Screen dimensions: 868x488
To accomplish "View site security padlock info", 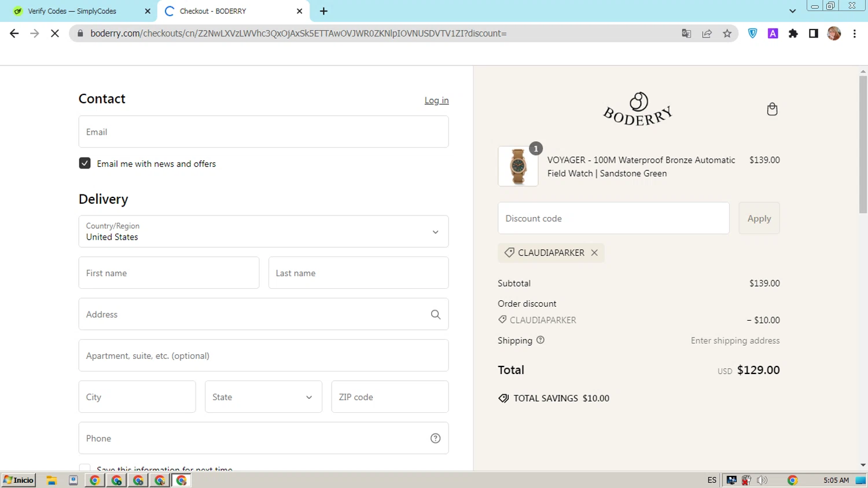I will 80,34.
